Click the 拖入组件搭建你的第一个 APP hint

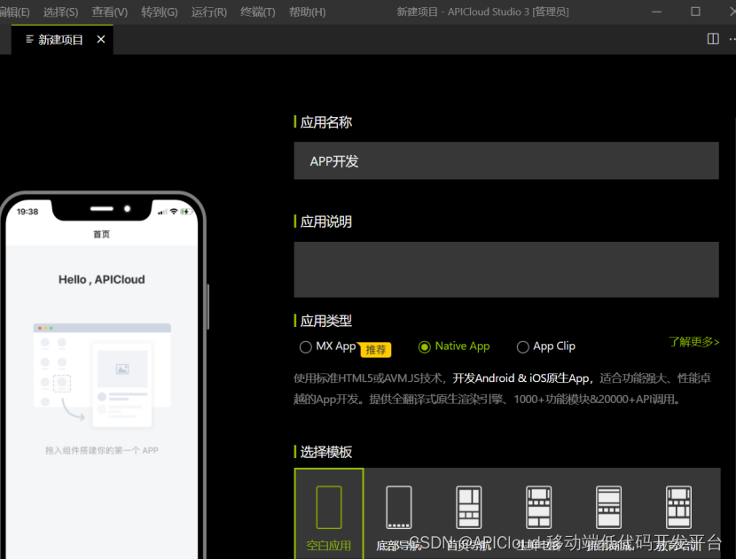[x=101, y=450]
